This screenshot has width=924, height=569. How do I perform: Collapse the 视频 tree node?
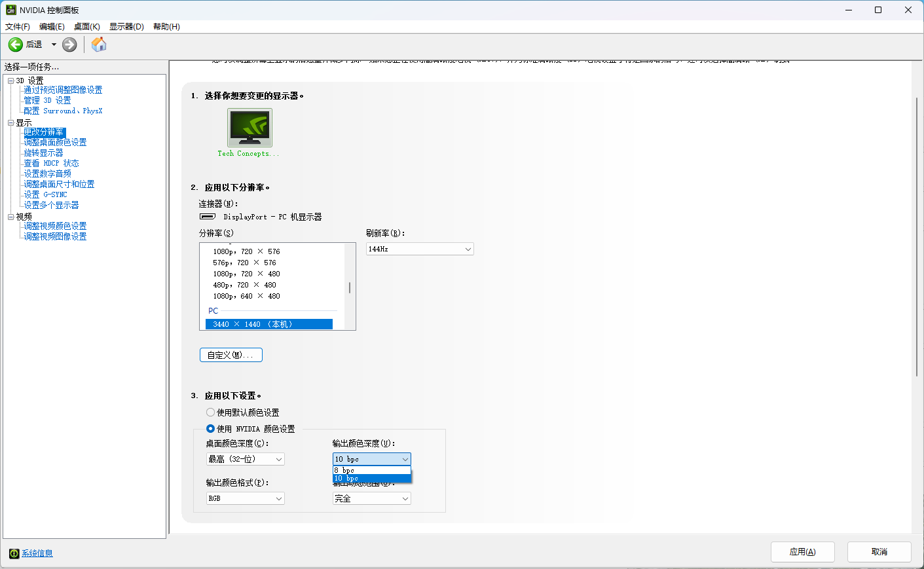click(x=10, y=217)
